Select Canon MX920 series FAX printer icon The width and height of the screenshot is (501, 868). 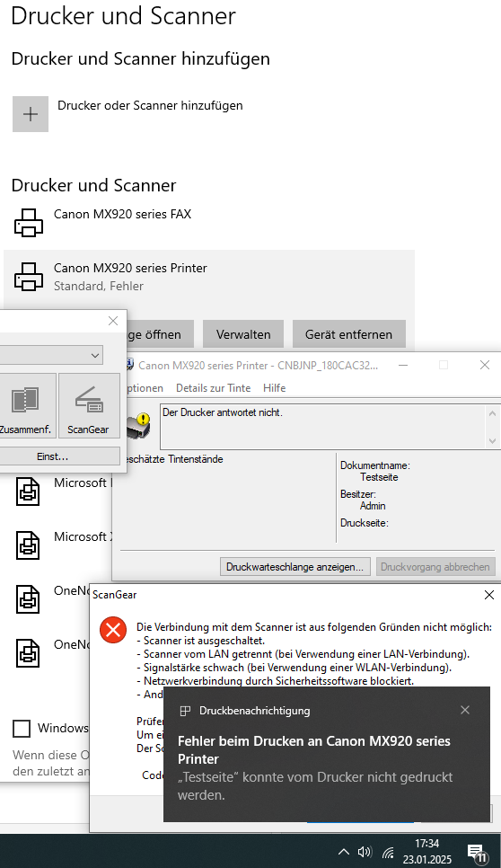point(28,223)
